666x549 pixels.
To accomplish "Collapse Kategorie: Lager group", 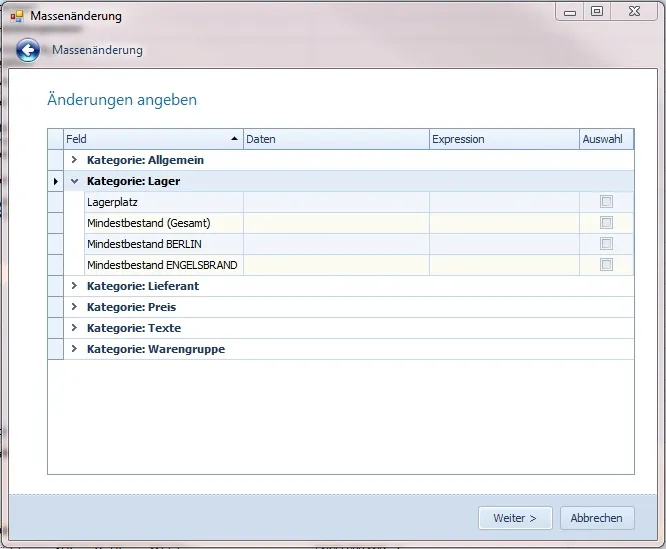I will coord(74,181).
